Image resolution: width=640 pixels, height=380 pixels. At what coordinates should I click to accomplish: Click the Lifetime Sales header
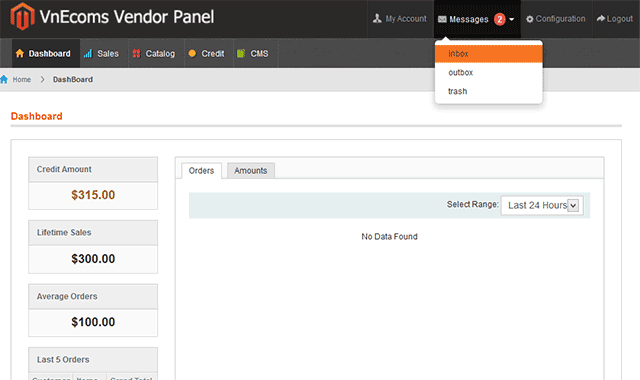point(93,233)
